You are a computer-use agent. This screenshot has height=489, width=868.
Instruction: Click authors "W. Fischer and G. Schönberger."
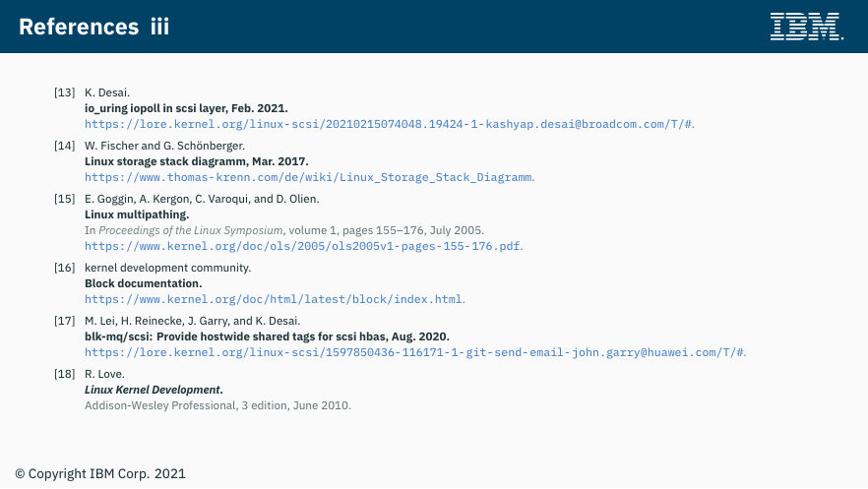[x=164, y=146]
